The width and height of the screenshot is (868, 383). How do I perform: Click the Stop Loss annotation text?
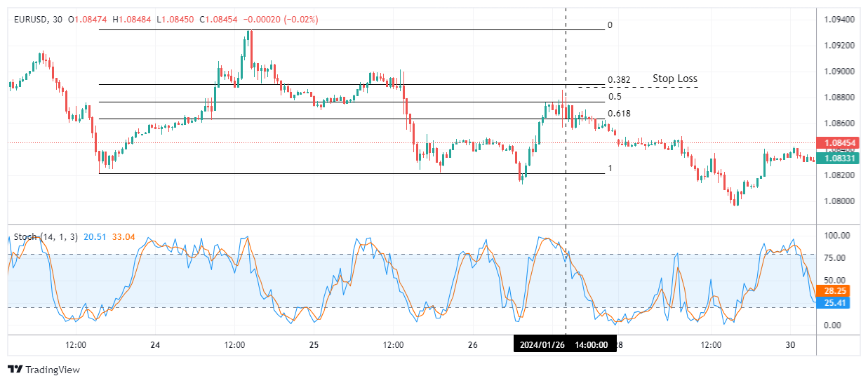coord(675,79)
